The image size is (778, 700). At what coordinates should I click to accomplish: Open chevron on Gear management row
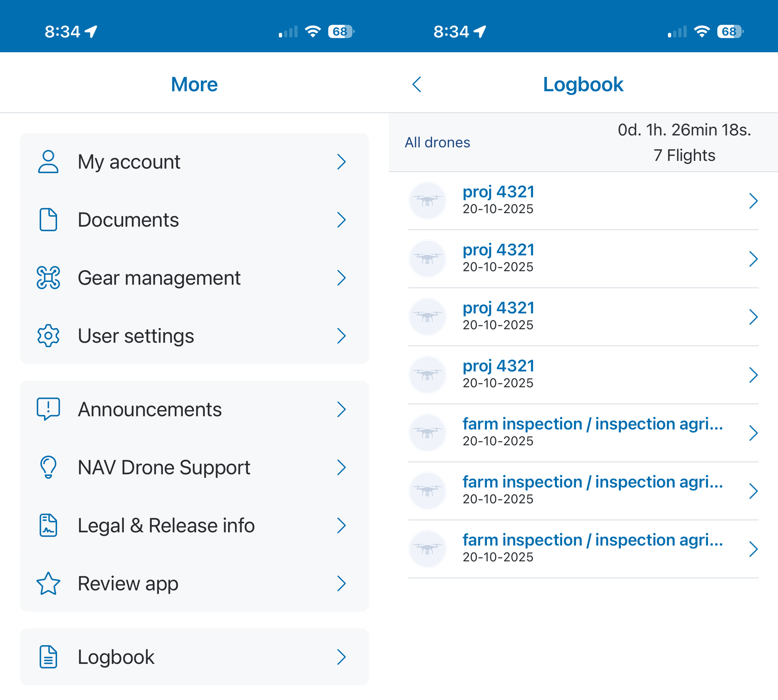point(341,278)
